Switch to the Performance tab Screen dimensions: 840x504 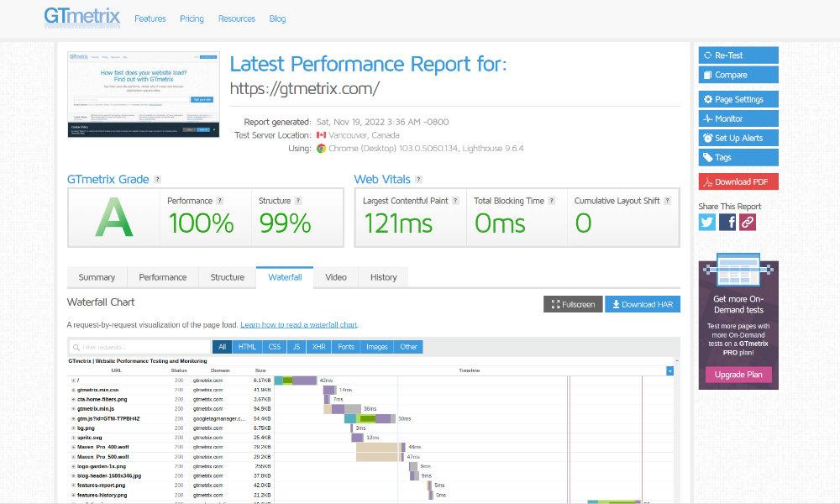coord(163,277)
